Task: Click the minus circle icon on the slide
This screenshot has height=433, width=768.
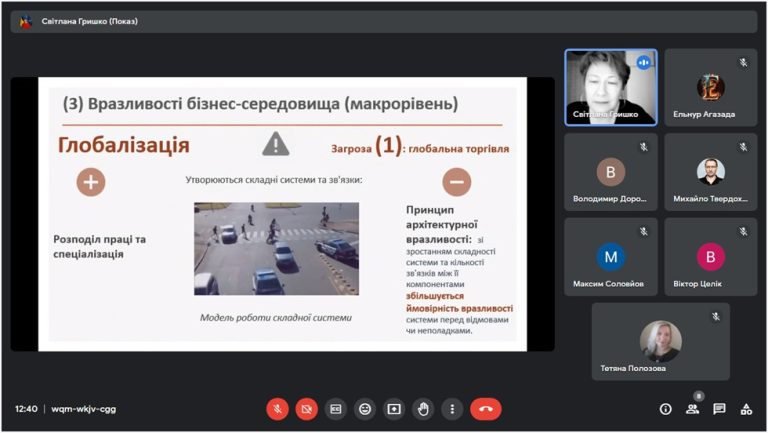Action: coord(456,182)
